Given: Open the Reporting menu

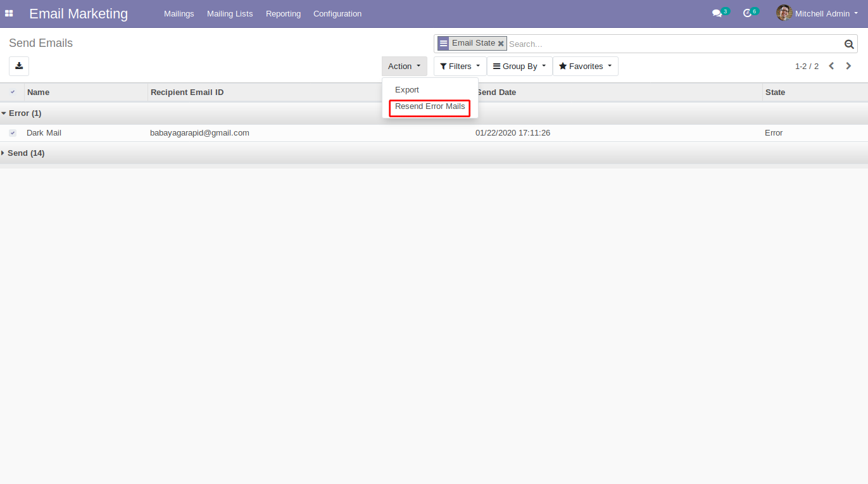Looking at the screenshot, I should click(283, 13).
